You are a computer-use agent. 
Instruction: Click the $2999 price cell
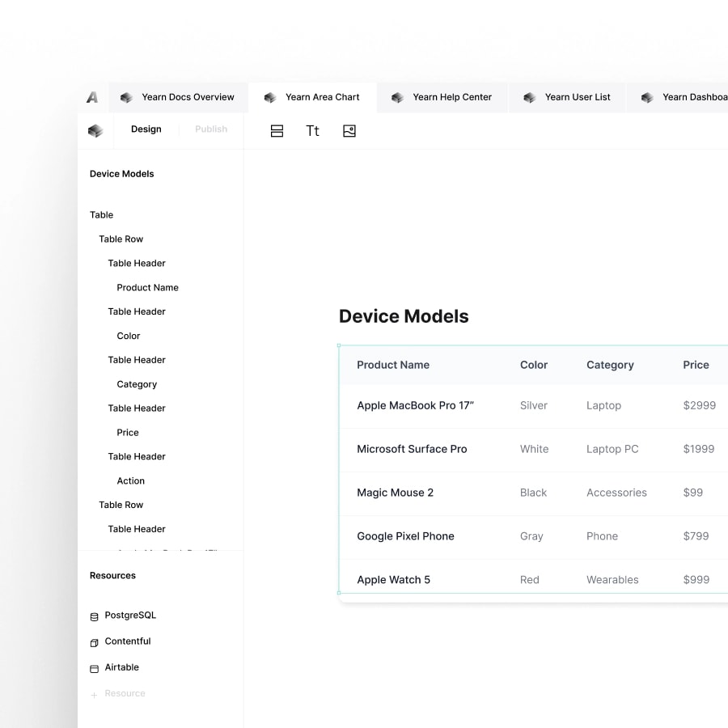coord(700,405)
